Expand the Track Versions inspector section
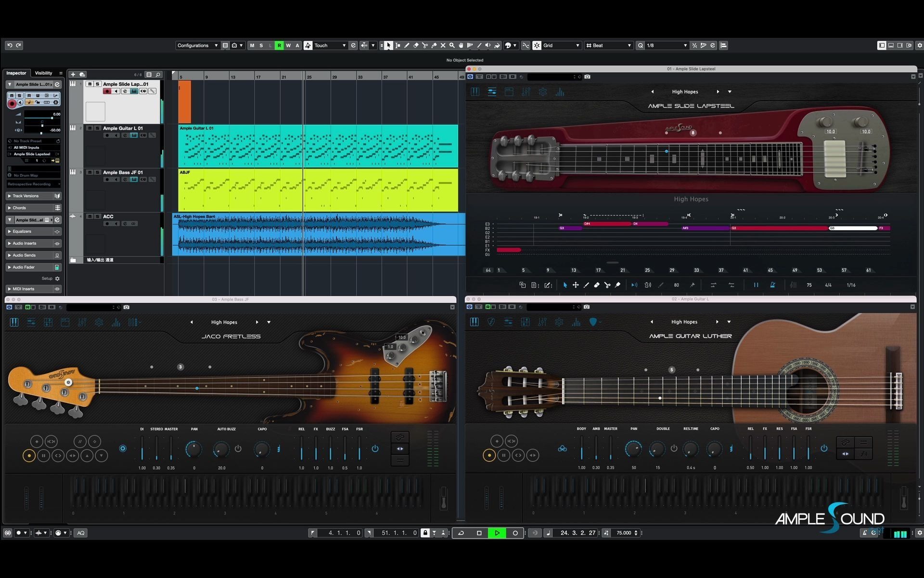The height and width of the screenshot is (578, 924). tap(33, 196)
